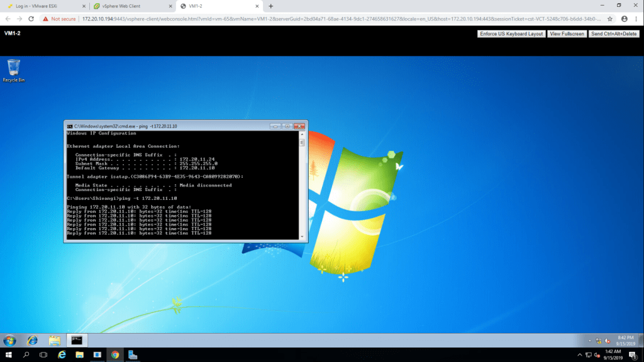Switch to Log in - VMware ESXi tab

pos(41,6)
